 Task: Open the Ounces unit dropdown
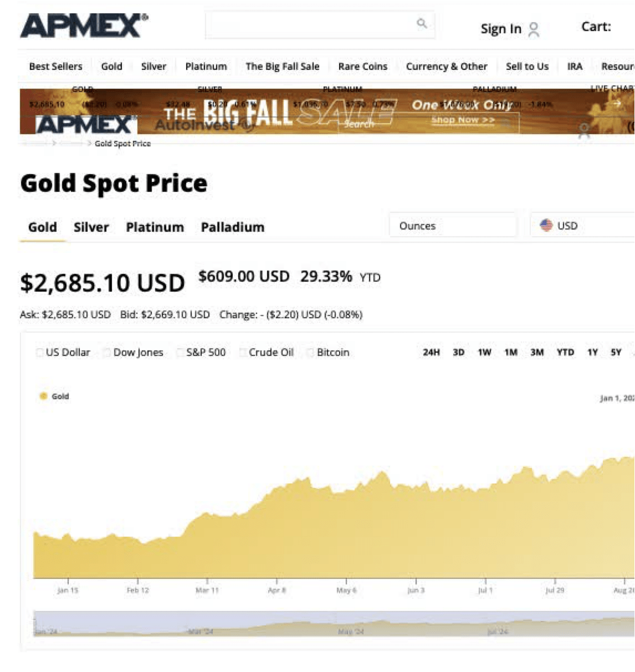coord(453,225)
